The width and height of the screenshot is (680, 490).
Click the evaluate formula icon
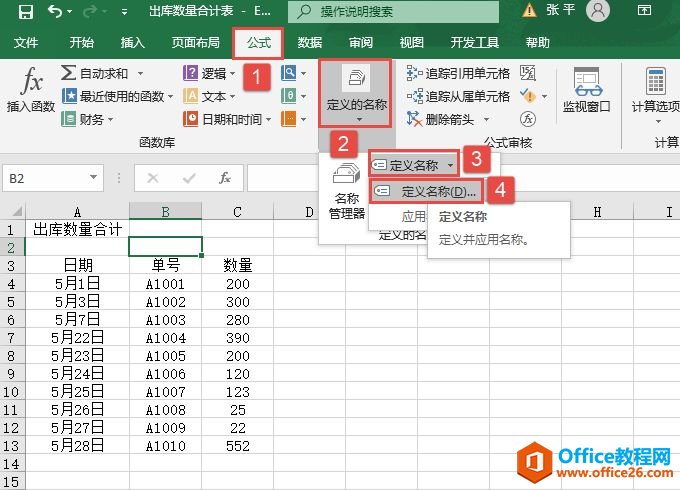pos(528,118)
